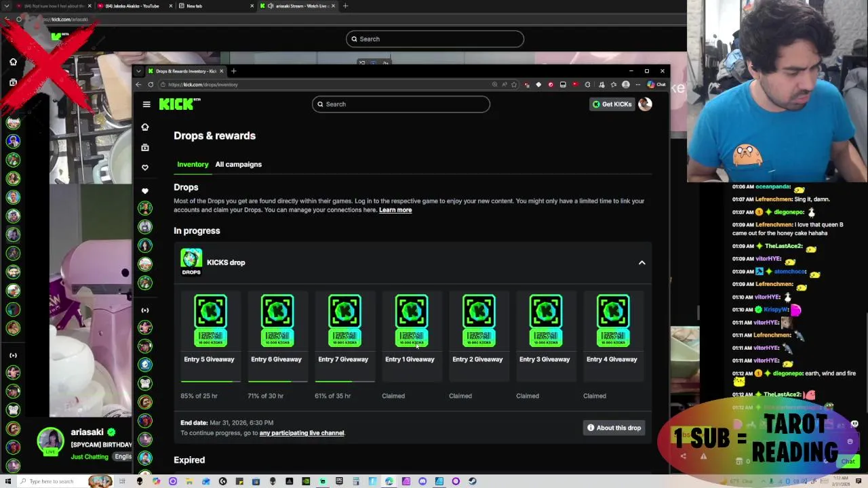Click the Get KICKs button

pos(612,104)
